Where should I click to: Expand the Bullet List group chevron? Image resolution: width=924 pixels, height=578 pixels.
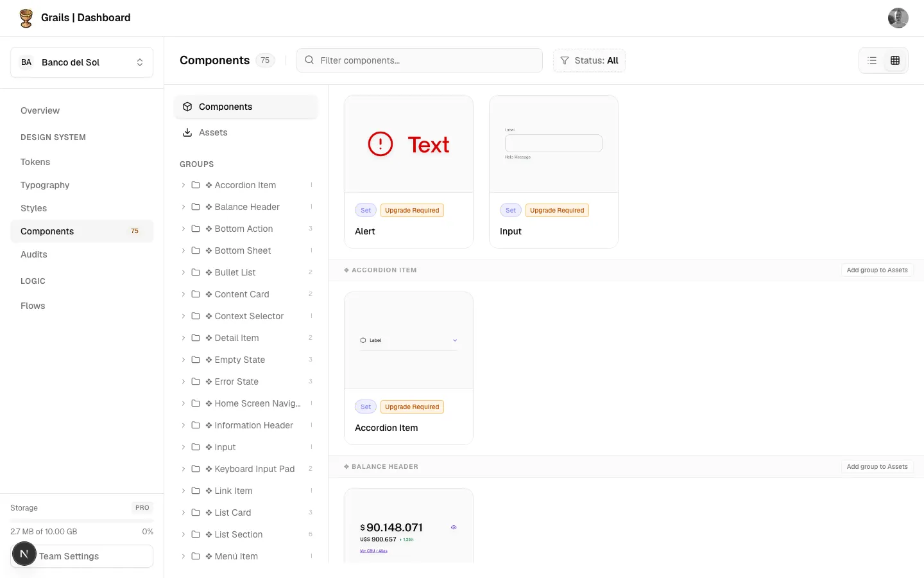[184, 272]
